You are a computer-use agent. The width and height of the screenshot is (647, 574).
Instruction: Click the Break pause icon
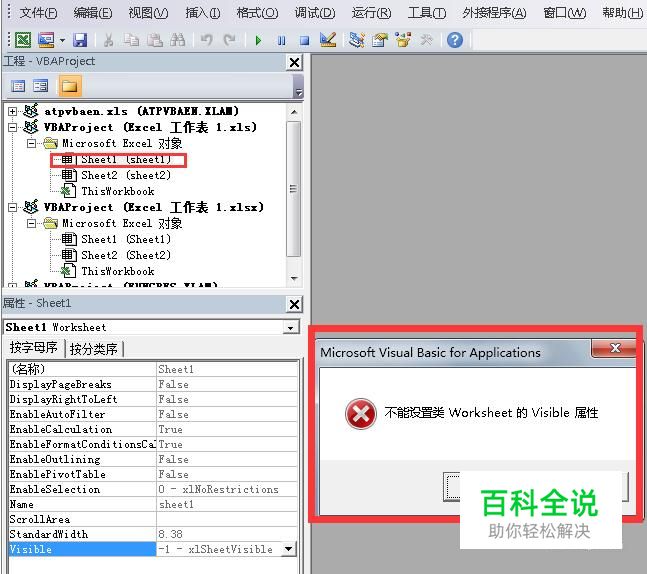(x=281, y=40)
